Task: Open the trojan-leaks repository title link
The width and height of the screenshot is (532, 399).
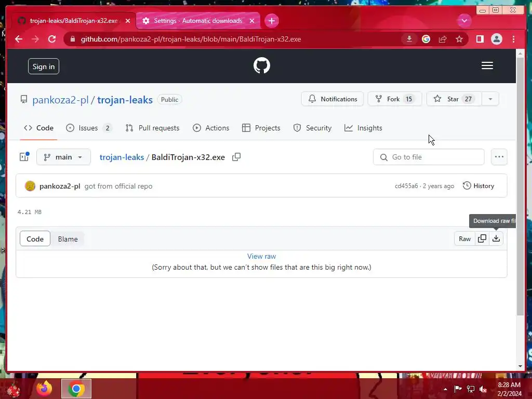Action: coord(125,100)
